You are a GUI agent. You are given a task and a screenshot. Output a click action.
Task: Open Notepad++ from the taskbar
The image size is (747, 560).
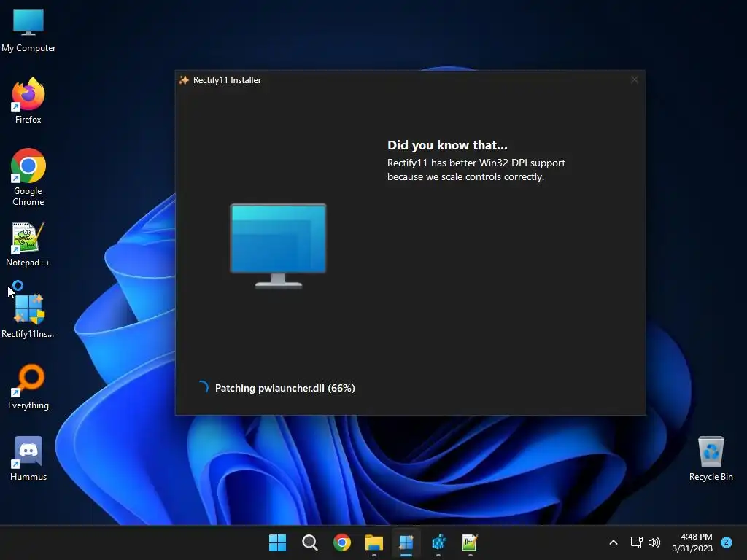470,542
